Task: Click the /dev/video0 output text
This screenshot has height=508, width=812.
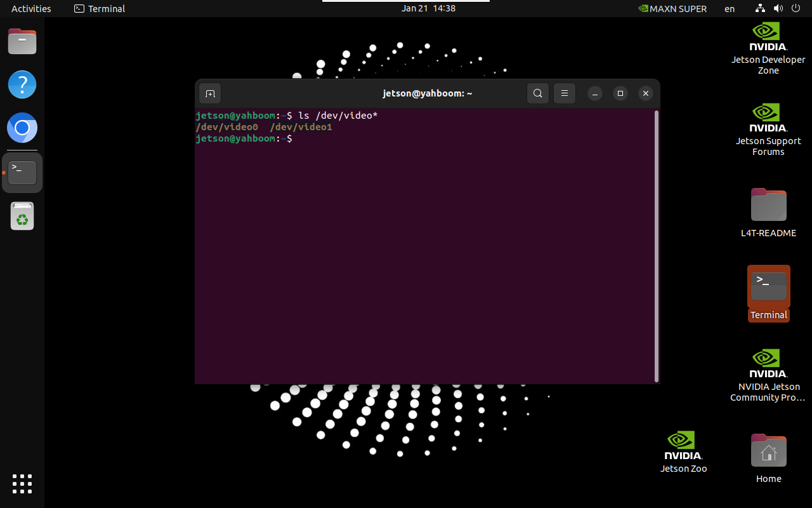Action: 226,127
